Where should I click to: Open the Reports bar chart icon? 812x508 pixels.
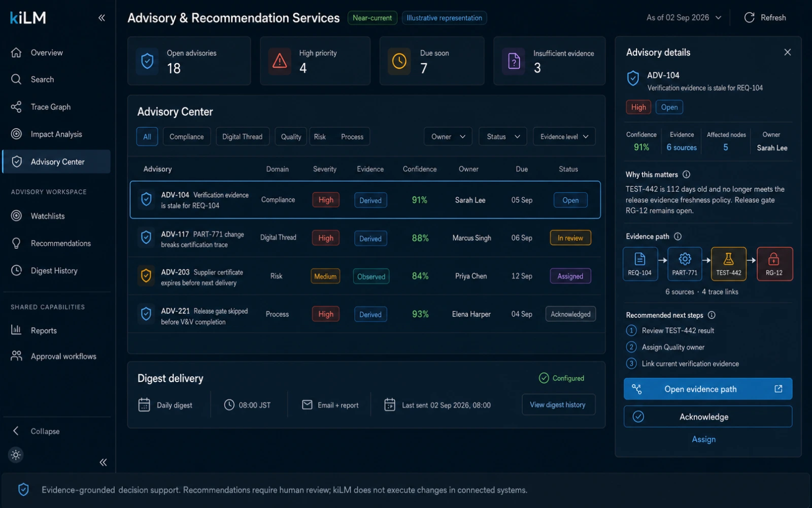click(x=16, y=330)
